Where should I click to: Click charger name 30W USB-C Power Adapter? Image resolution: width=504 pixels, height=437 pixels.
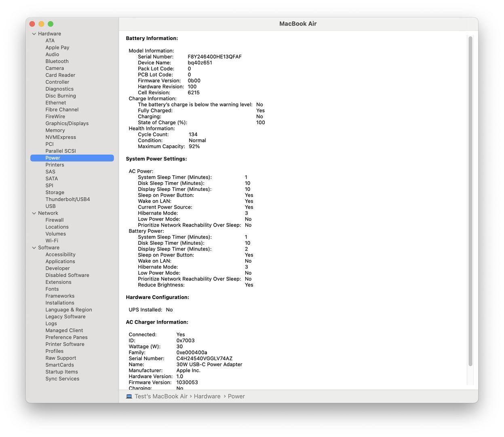209,364
